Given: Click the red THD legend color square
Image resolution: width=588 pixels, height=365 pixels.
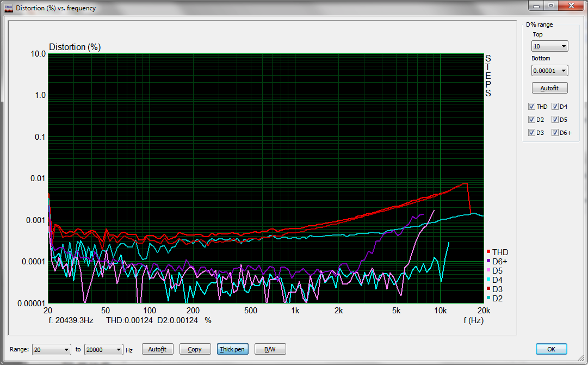Looking at the screenshot, I should 488,252.
